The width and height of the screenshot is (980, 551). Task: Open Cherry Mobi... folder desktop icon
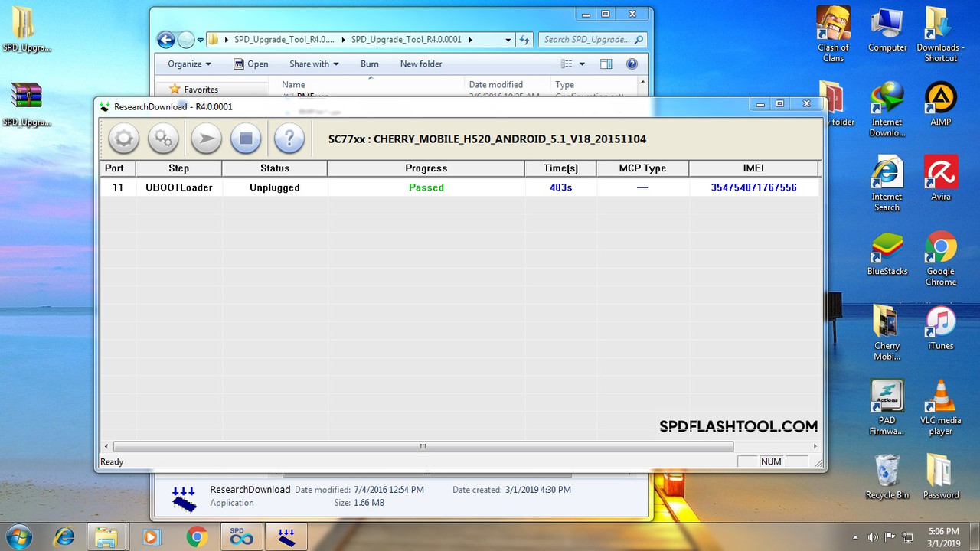(x=887, y=333)
